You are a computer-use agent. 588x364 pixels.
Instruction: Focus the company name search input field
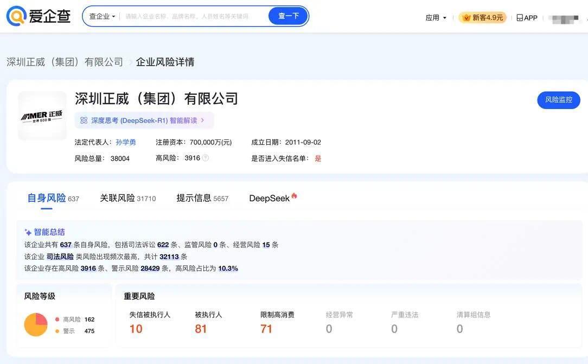click(193, 16)
